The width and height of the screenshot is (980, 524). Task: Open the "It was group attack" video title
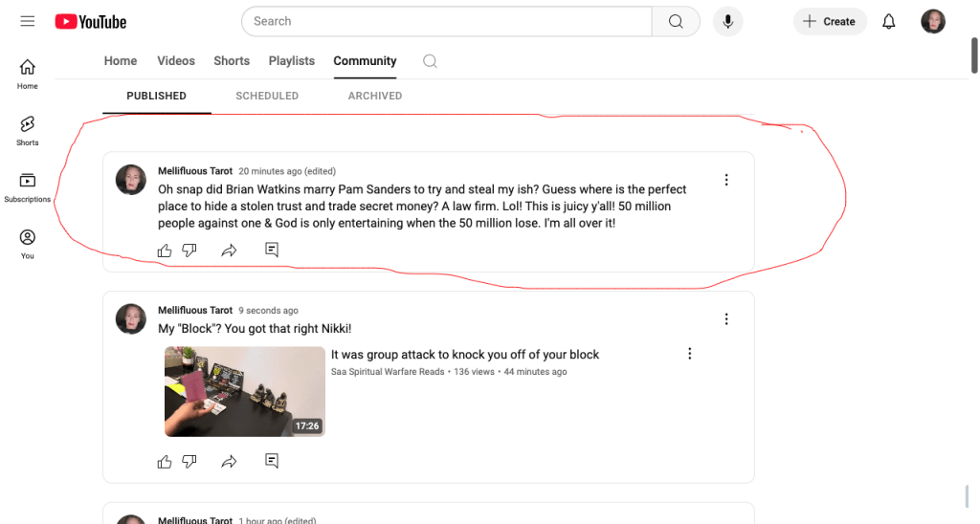pos(464,355)
